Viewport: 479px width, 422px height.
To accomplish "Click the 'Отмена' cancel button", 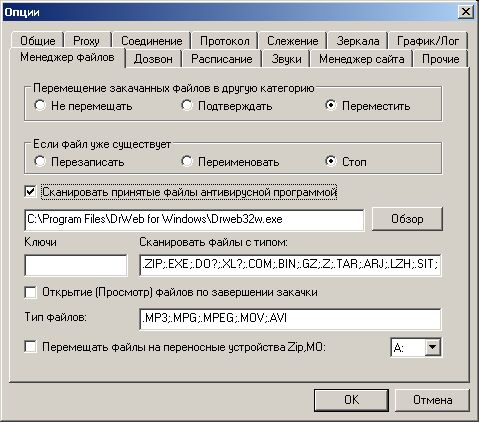I will click(x=432, y=400).
